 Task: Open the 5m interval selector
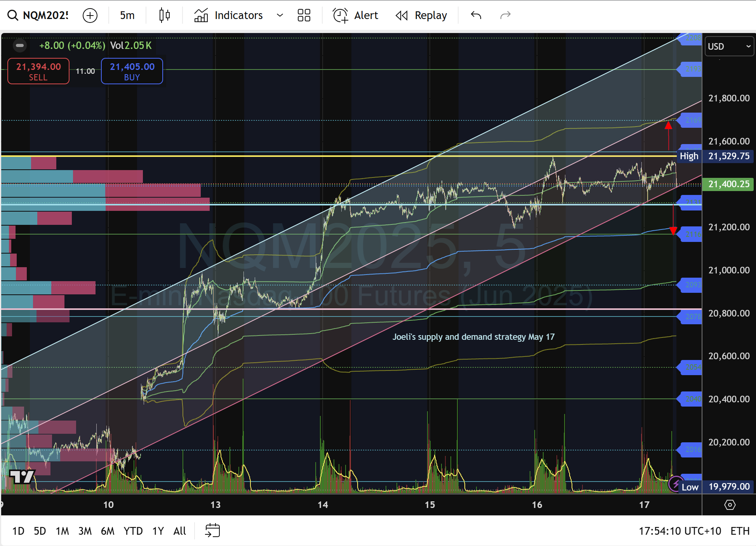pos(127,15)
